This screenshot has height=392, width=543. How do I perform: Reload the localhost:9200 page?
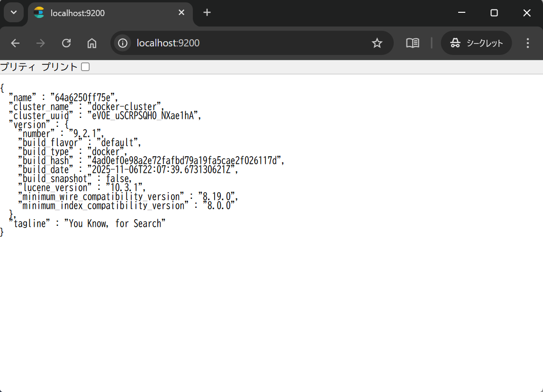tap(66, 43)
